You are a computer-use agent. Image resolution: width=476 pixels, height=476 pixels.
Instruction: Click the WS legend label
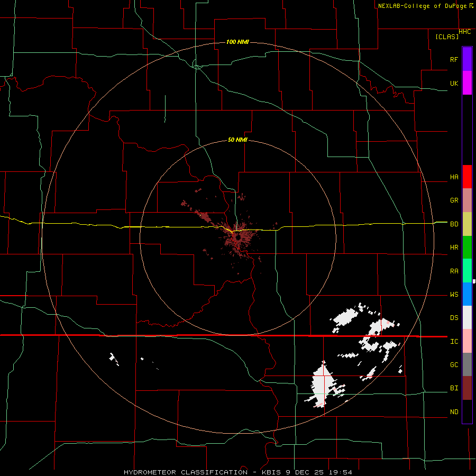[x=454, y=295]
